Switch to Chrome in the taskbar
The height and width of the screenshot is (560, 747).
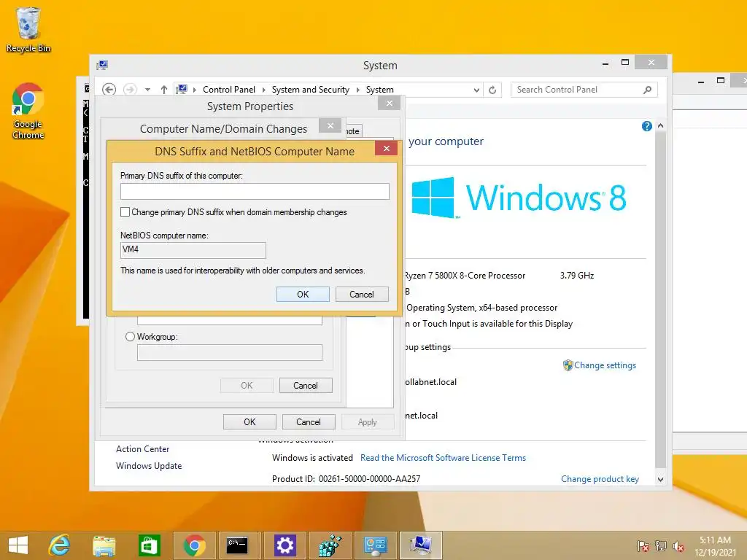(x=194, y=545)
